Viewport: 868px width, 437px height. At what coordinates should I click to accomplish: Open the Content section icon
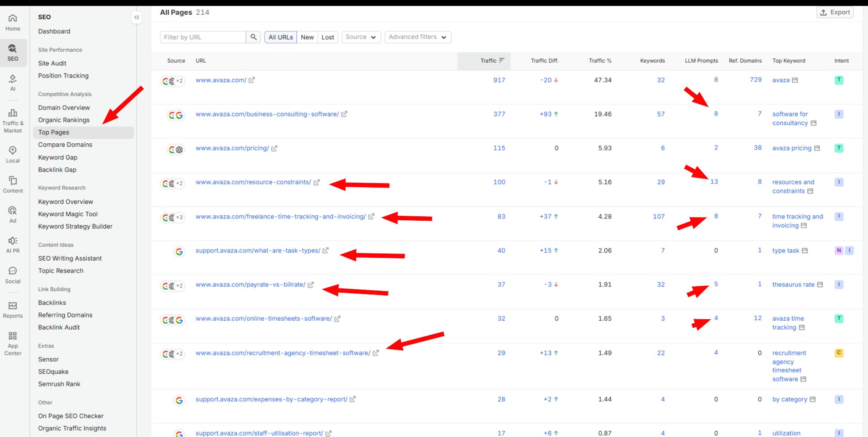(13, 180)
